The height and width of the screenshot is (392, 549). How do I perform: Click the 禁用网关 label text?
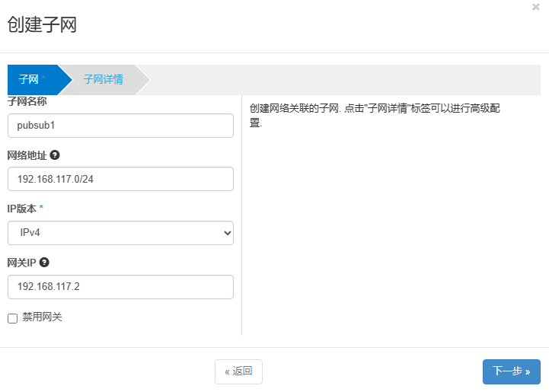[x=42, y=317]
